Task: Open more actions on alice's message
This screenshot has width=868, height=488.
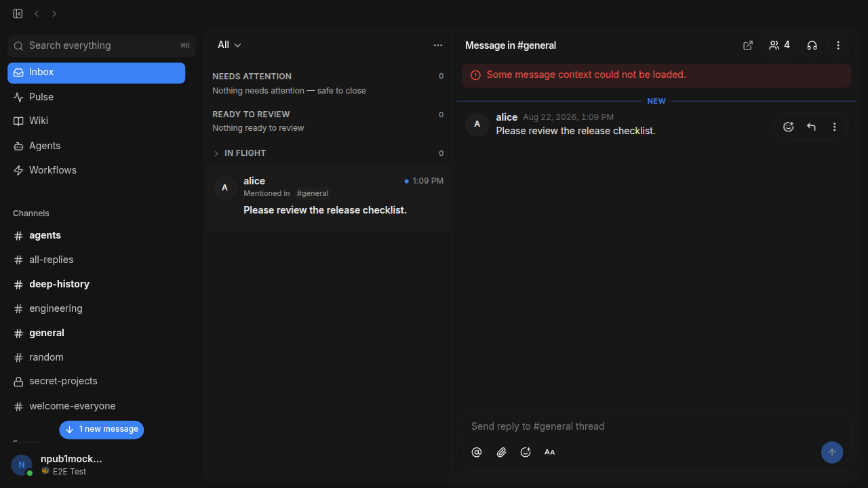Action: (835, 127)
